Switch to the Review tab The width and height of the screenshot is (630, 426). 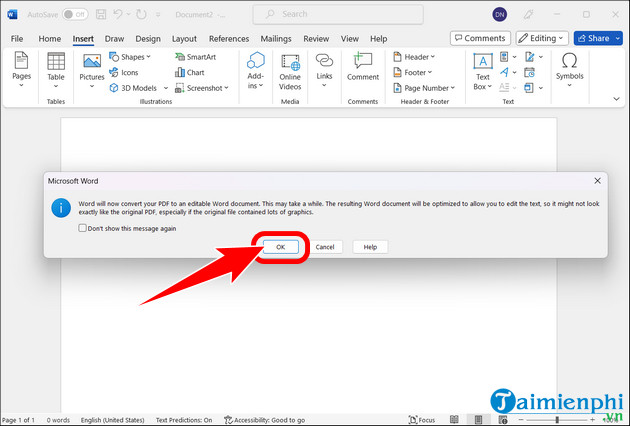pyautogui.click(x=316, y=39)
